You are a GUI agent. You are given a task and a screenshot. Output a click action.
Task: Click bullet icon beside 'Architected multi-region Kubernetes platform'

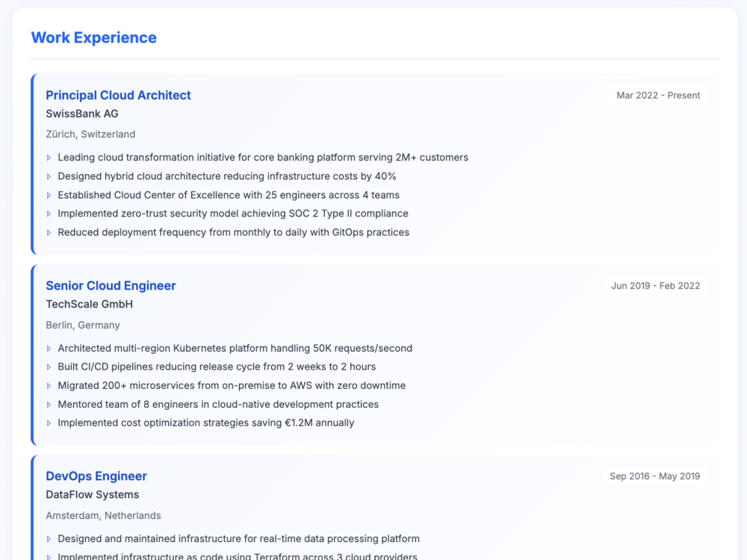click(49, 349)
